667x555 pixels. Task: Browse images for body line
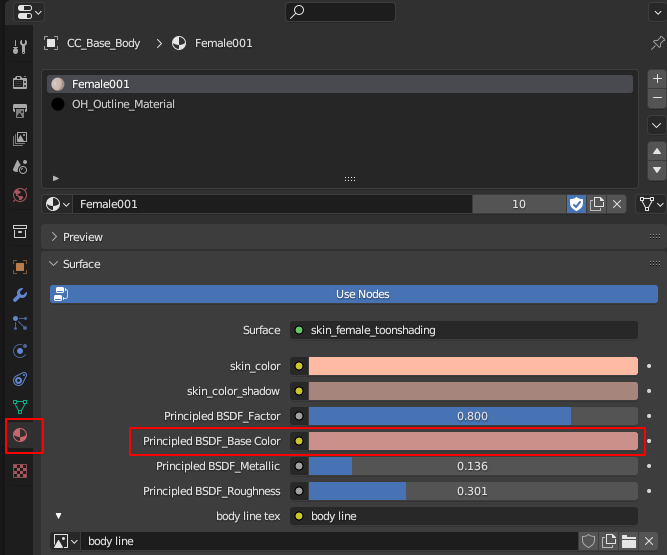click(66, 541)
